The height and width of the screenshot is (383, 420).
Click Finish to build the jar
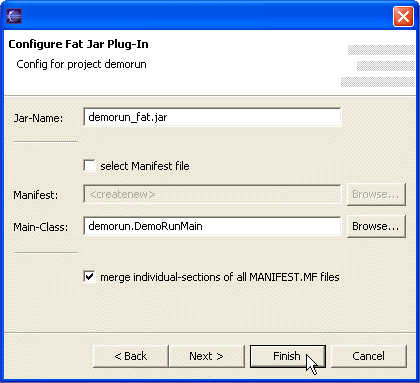[x=287, y=356]
